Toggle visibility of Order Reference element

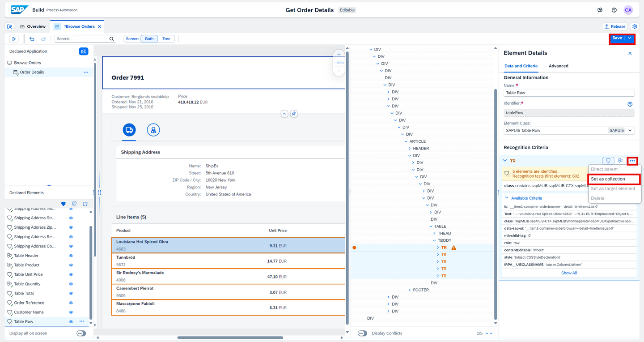[71, 303]
